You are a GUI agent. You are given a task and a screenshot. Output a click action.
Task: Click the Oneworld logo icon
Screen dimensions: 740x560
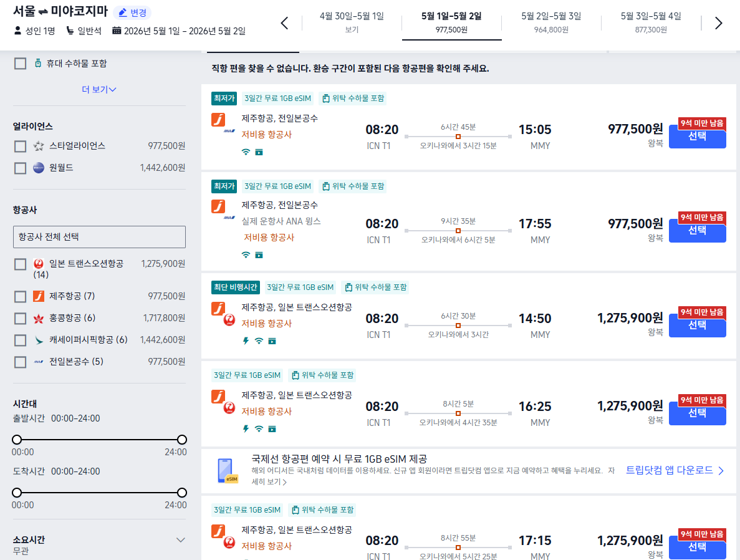[x=39, y=168]
